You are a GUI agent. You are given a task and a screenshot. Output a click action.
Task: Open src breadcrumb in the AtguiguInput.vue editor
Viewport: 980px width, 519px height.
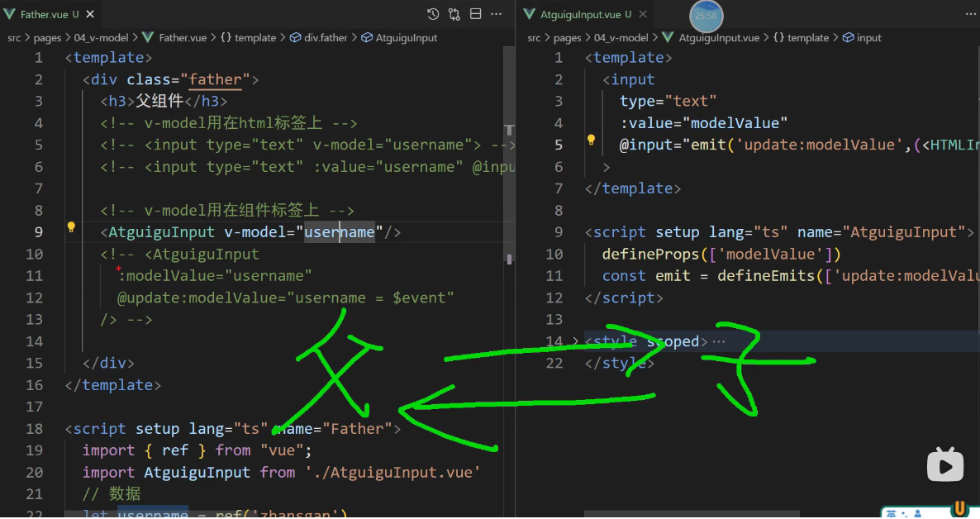click(x=534, y=37)
